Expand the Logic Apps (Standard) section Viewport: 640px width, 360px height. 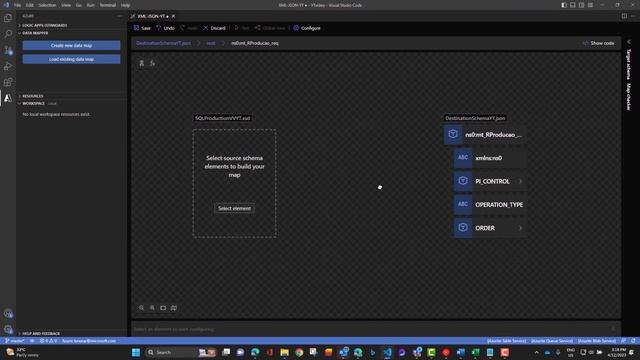click(44, 25)
